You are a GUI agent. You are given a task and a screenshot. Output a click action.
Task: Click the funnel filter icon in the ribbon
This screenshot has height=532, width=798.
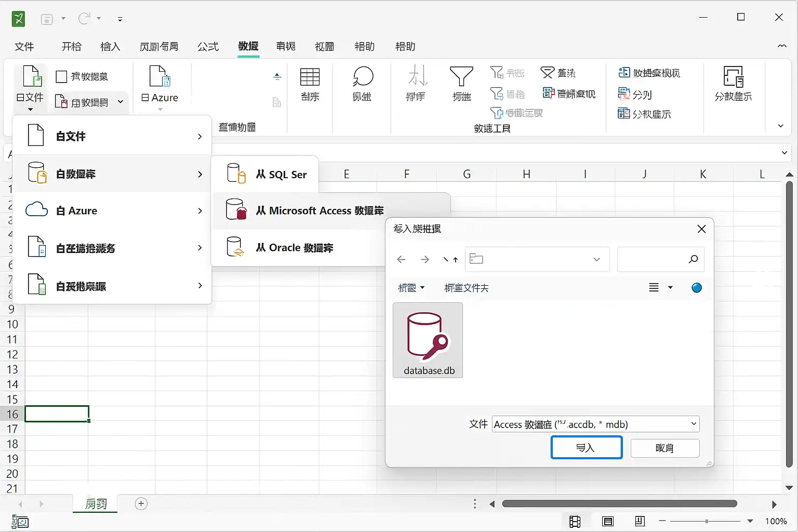(x=461, y=77)
